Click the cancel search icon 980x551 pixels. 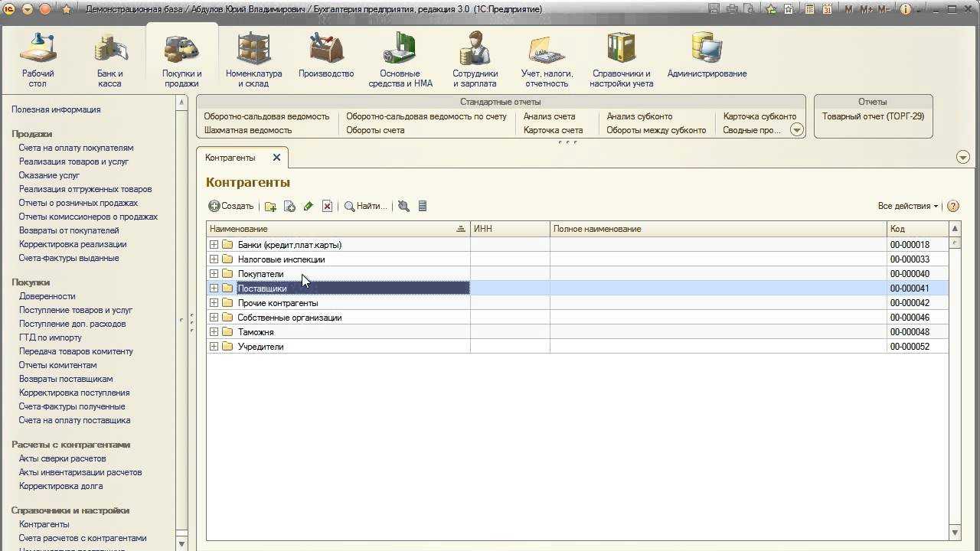403,207
